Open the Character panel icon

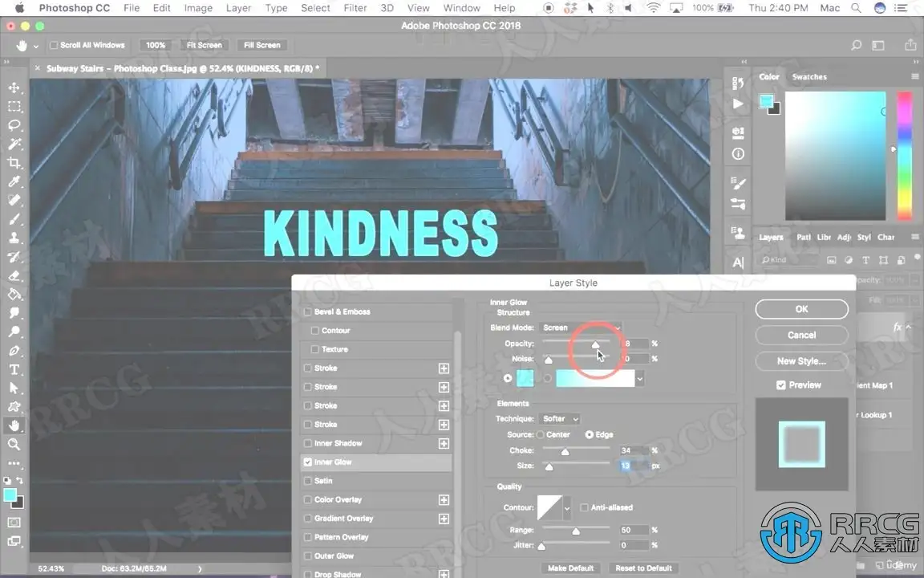pyautogui.click(x=738, y=263)
